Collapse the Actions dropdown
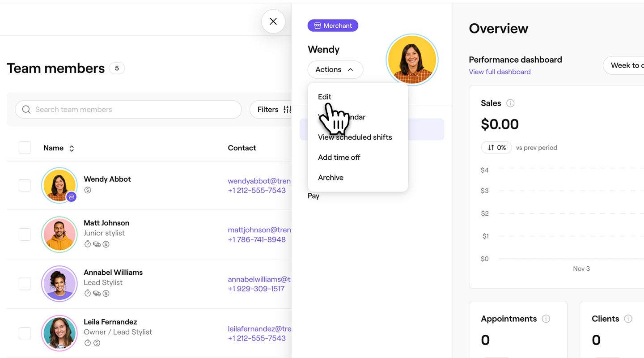644x358 pixels. [x=335, y=70]
